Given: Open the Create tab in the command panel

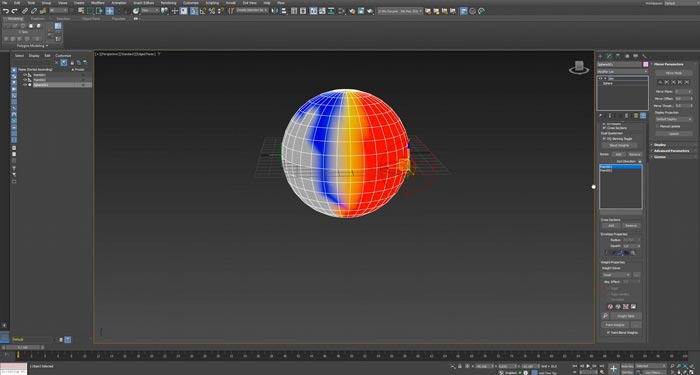Looking at the screenshot, I should [x=600, y=56].
